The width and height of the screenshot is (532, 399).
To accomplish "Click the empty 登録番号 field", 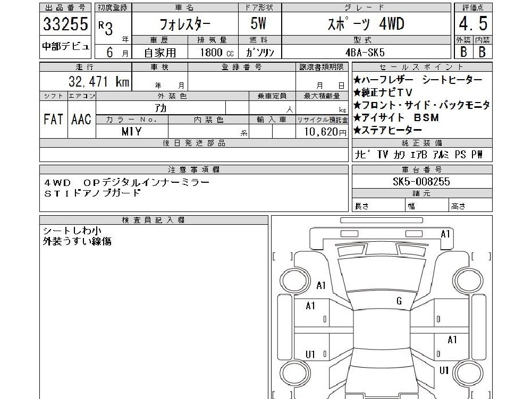I will [x=242, y=81].
